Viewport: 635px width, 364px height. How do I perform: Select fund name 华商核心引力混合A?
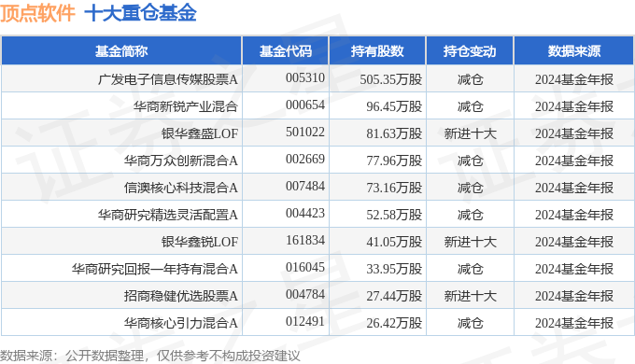(180, 323)
